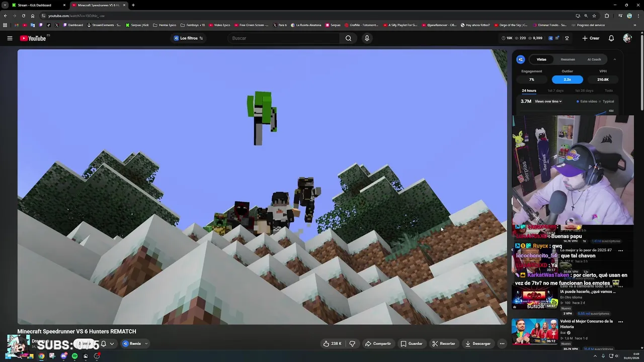Toggle the Este video chart series
Screen dimensions: 644x362
coord(587,102)
